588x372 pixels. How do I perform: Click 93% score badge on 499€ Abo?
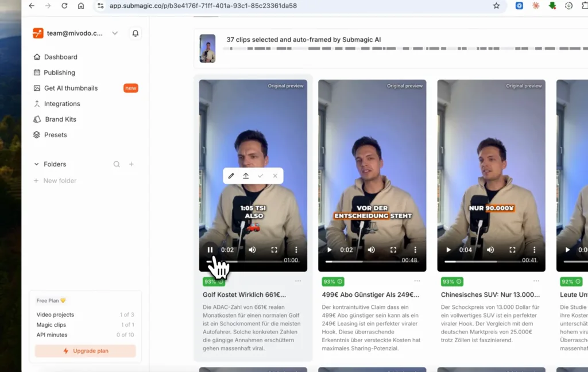click(333, 282)
